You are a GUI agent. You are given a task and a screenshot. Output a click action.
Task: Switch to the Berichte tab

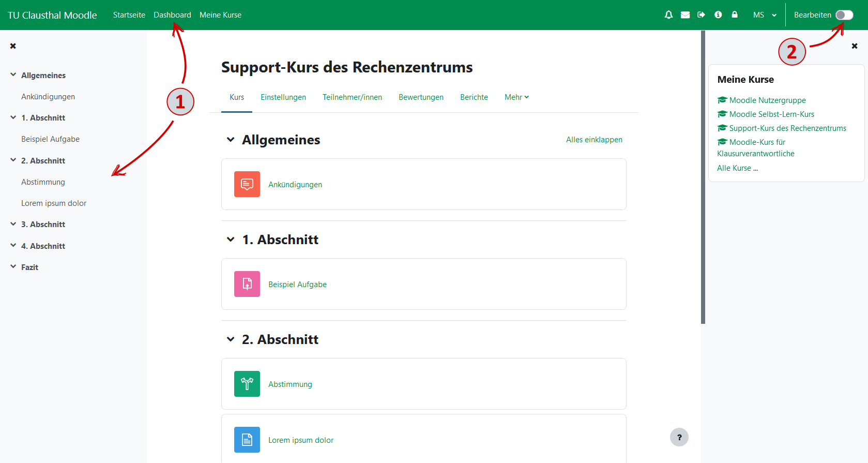(x=474, y=97)
